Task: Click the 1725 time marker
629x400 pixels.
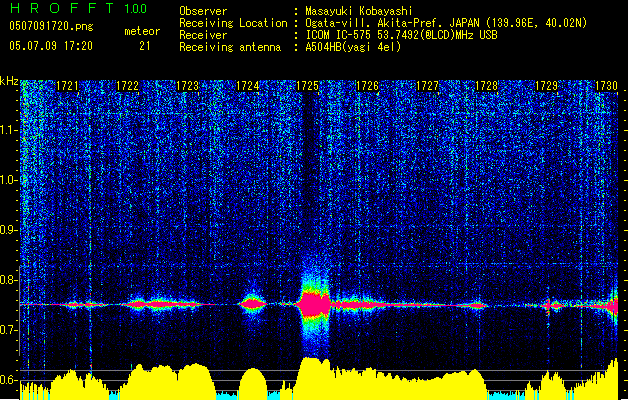Action: point(307,86)
